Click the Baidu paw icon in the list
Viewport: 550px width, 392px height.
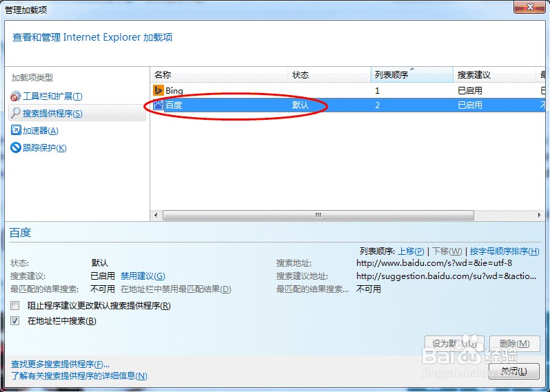[x=159, y=105]
